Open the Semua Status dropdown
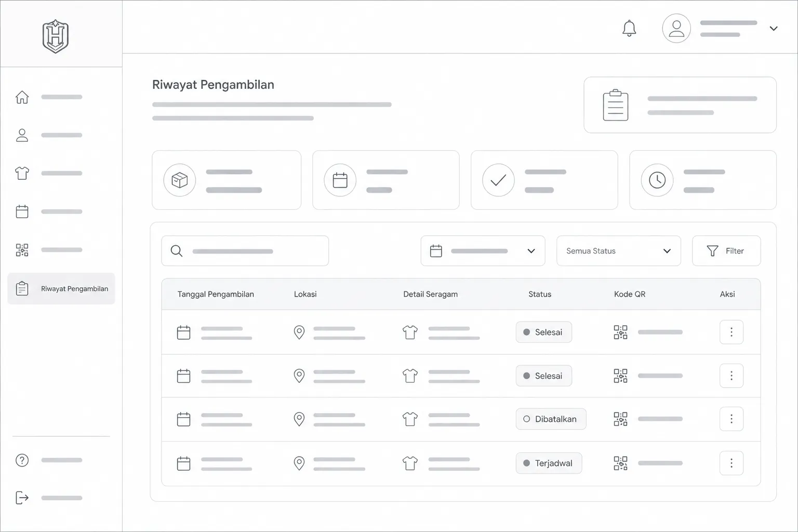This screenshot has height=532, width=798. coord(618,251)
